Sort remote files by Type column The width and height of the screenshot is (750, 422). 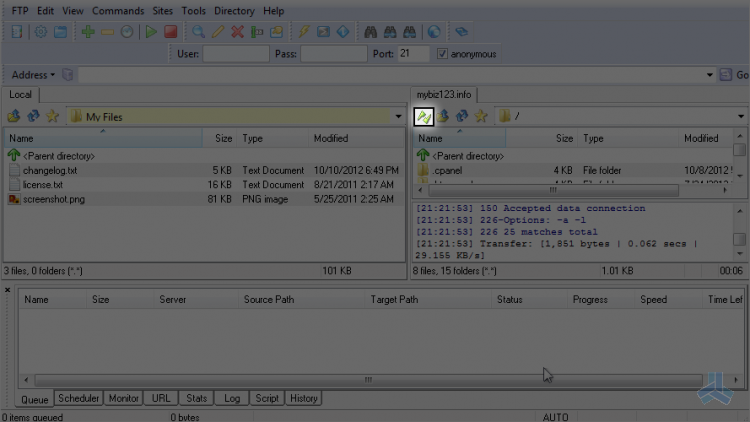(x=628, y=138)
